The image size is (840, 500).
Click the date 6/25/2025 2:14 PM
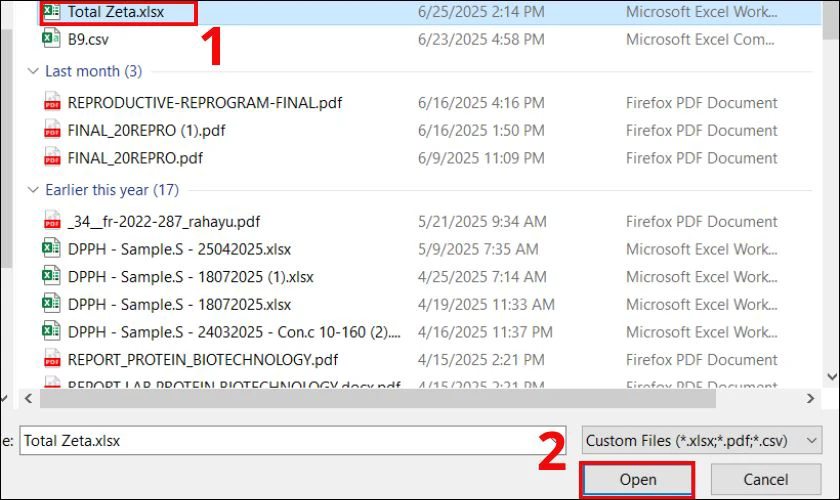pyautogui.click(x=481, y=12)
